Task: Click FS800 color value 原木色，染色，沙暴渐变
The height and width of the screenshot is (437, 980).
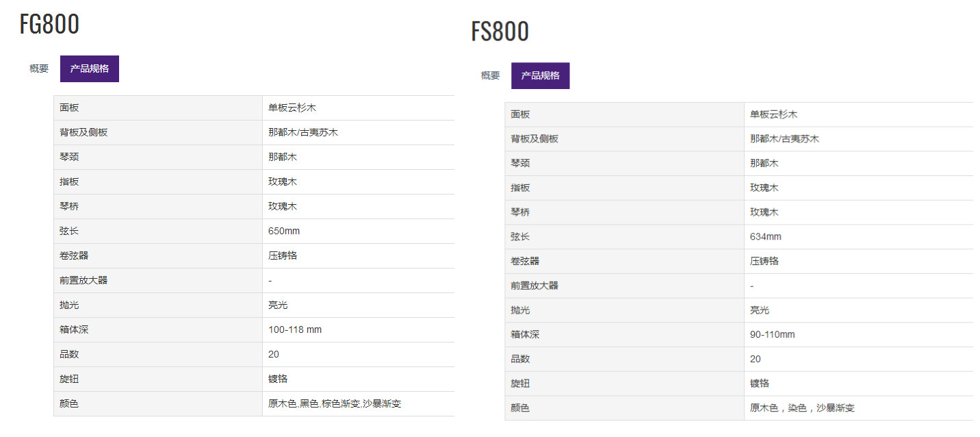Action: [802, 408]
